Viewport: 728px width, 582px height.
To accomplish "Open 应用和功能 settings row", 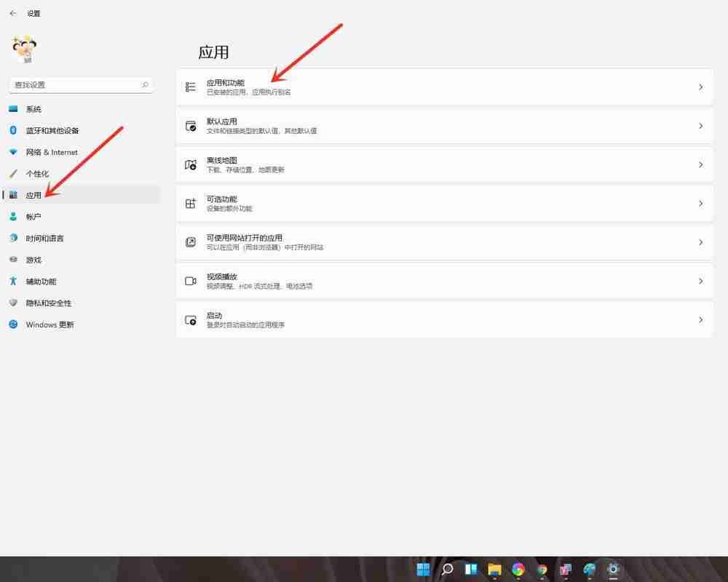I will pyautogui.click(x=445, y=87).
